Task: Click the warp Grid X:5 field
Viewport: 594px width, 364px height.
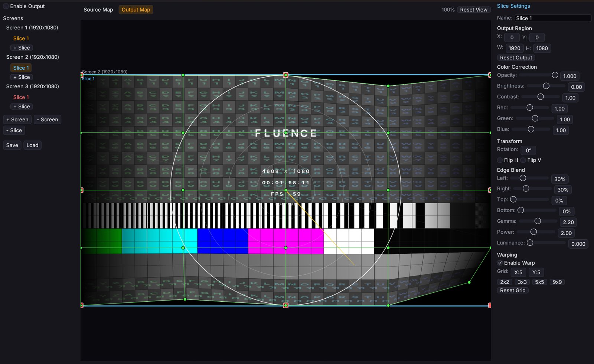Action: coord(518,272)
